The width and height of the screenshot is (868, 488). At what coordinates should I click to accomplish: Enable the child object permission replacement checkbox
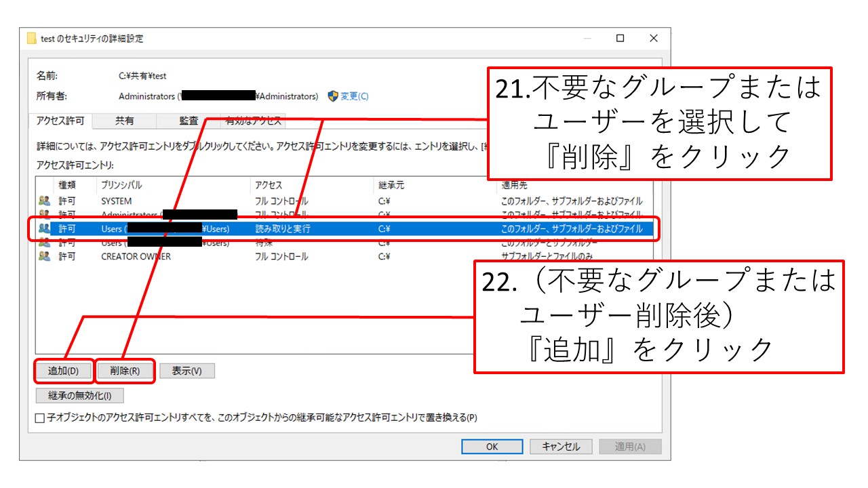(x=40, y=418)
